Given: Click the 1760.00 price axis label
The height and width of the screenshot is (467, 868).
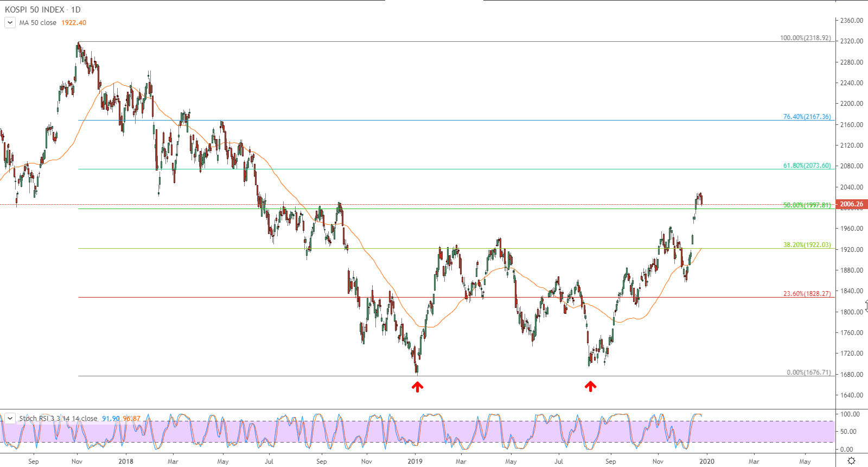Looking at the screenshot, I should (x=852, y=333).
